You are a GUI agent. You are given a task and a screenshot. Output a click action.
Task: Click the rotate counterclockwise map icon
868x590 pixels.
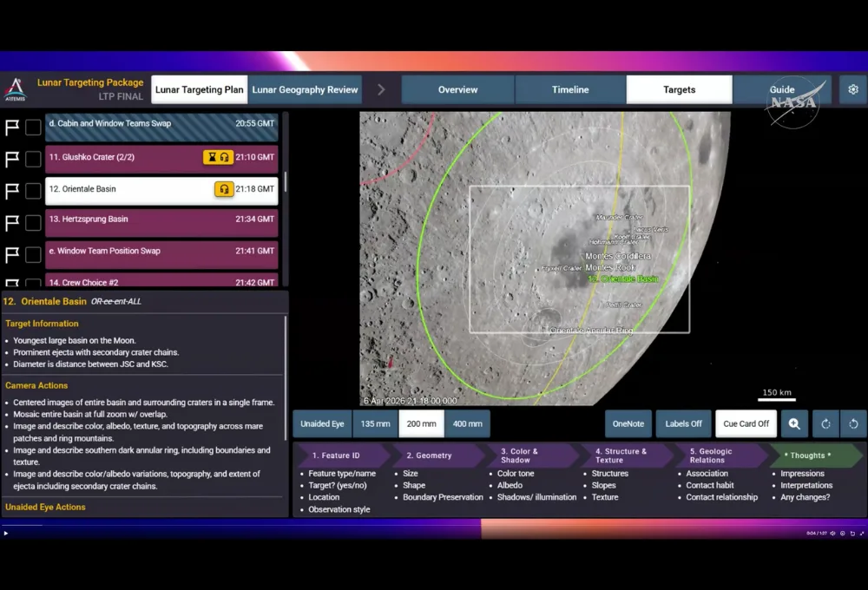[x=853, y=423]
